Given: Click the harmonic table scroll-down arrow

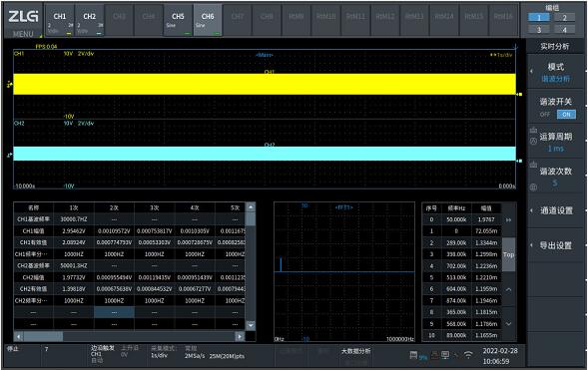Looking at the screenshot, I should tap(251, 325).
